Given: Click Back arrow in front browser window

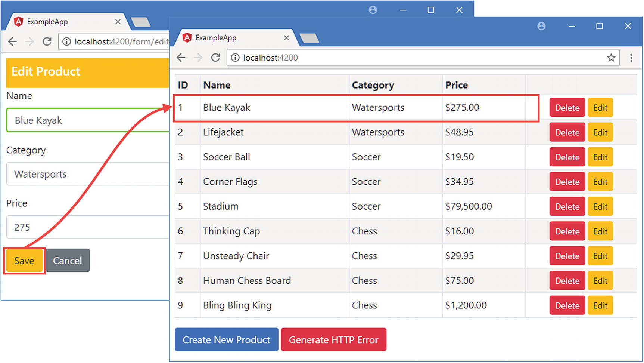Looking at the screenshot, I should (x=181, y=58).
